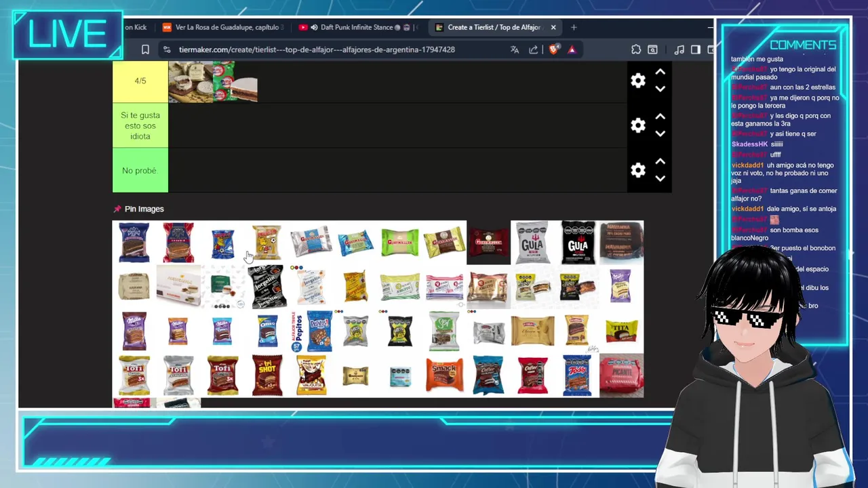The image size is (868, 488).
Task: Switch to the 'on Kick' tab
Action: pyautogui.click(x=136, y=27)
